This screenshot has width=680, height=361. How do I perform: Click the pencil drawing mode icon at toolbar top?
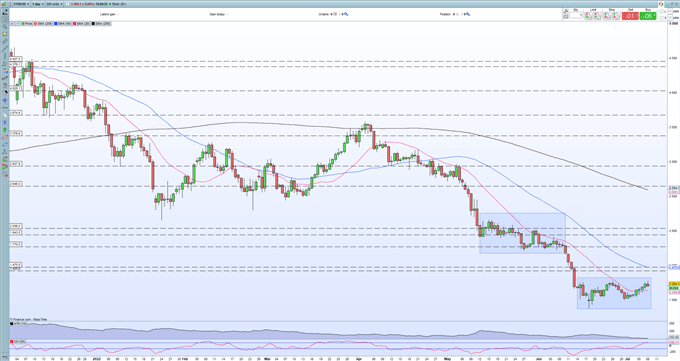[5, 12]
